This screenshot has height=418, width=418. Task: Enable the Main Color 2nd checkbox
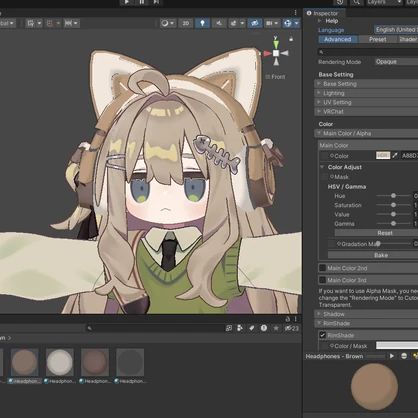[322, 268]
